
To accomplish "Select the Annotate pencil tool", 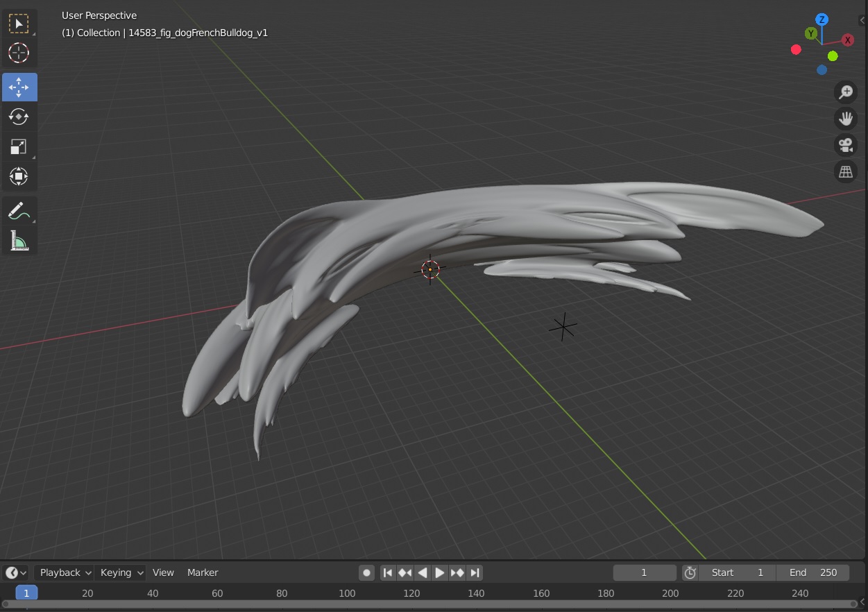I will pyautogui.click(x=19, y=210).
